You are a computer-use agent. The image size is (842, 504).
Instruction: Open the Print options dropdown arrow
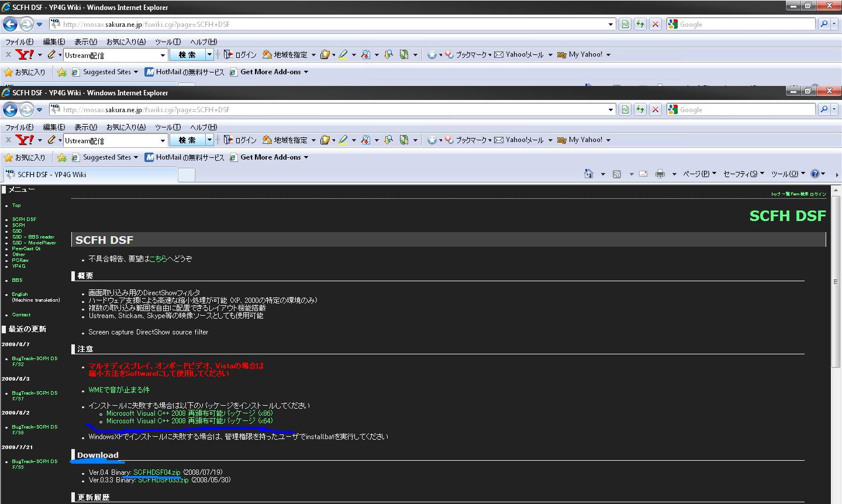coord(674,174)
